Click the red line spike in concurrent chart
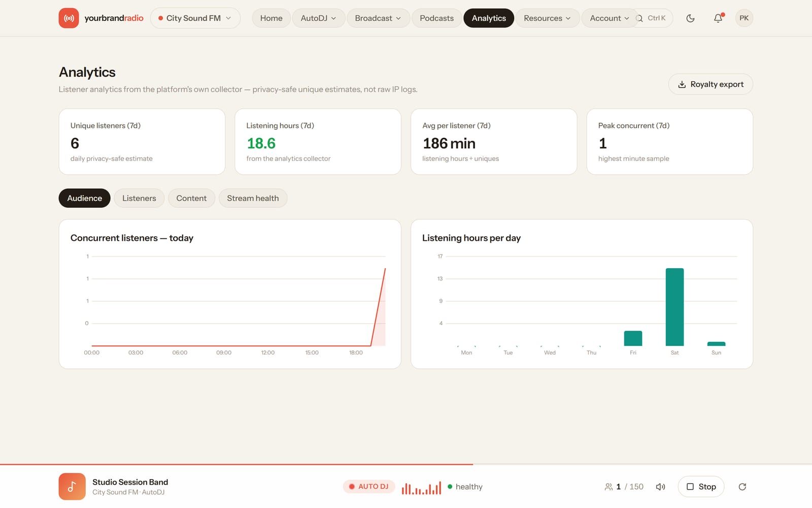The width and height of the screenshot is (812, 508). [379, 307]
